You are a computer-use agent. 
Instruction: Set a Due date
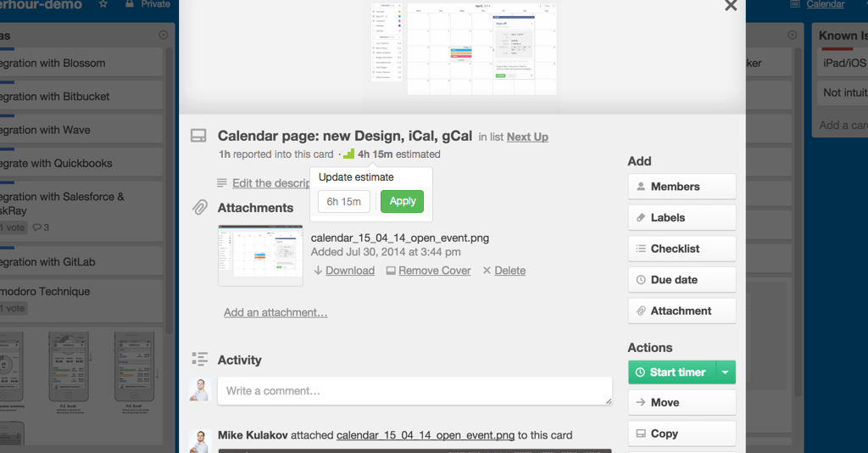click(682, 280)
